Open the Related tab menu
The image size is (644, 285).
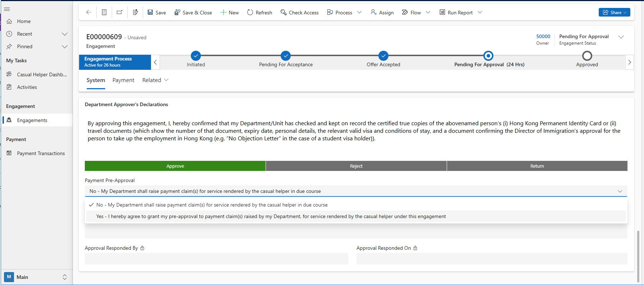(x=155, y=80)
